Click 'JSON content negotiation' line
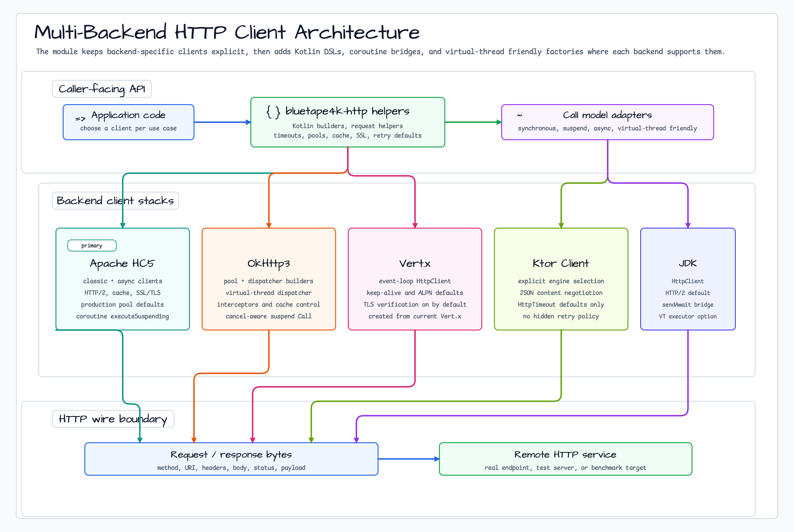794x532 pixels. click(x=561, y=293)
